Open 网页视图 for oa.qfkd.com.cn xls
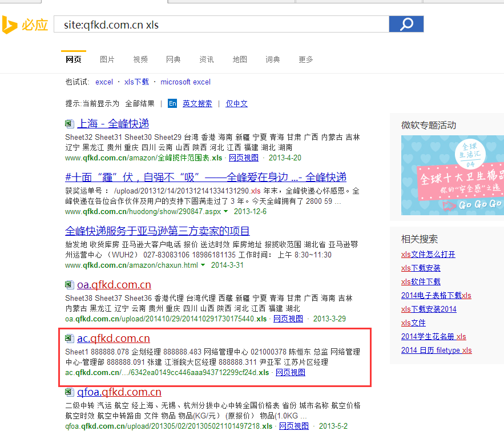The height and width of the screenshot is (431, 504). point(288,319)
